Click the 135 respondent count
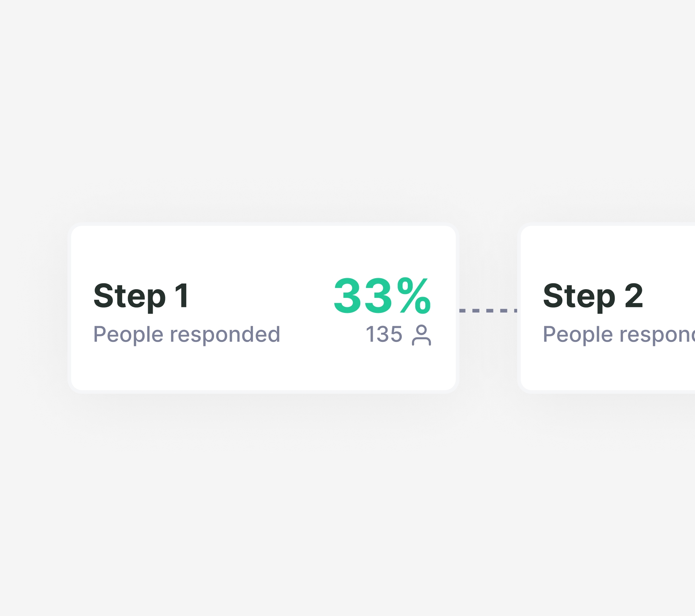Viewport: 695px width, 616px height. (x=384, y=334)
